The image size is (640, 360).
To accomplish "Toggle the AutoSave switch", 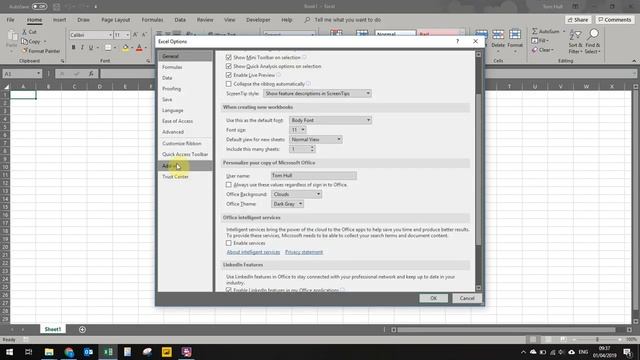I will [x=39, y=7].
